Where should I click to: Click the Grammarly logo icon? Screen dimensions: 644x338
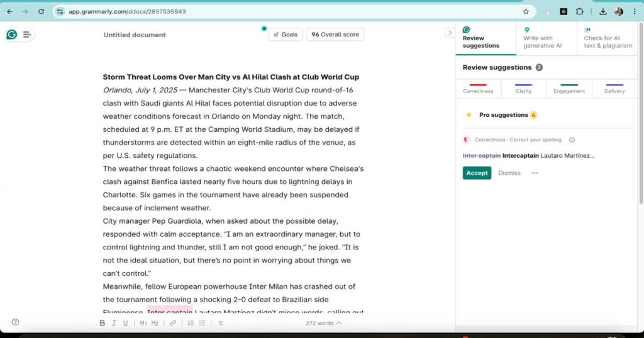[12, 35]
